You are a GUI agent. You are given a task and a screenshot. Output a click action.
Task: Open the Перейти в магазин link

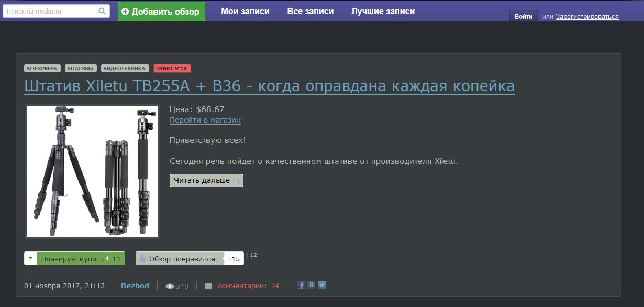pyautogui.click(x=205, y=120)
